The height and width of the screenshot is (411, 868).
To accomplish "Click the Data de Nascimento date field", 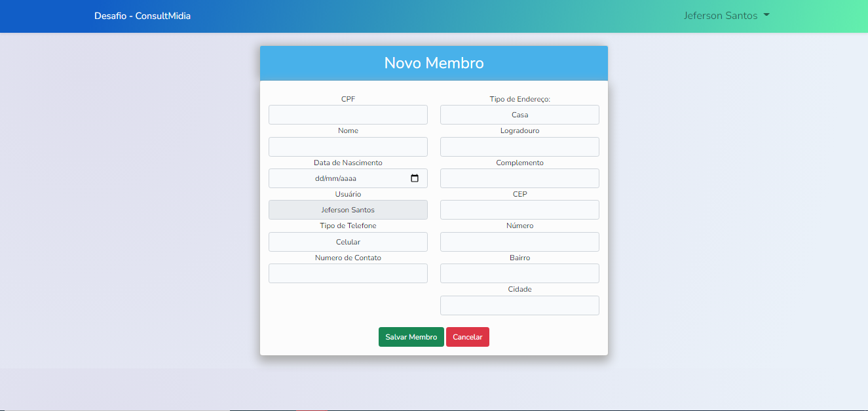I will pyautogui.click(x=348, y=178).
